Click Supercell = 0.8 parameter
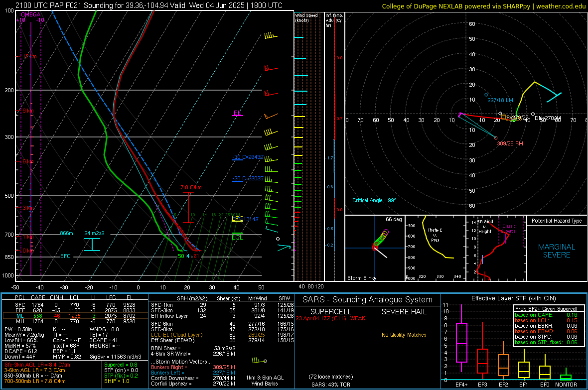Screen dimensions: 588x390 tap(121, 365)
